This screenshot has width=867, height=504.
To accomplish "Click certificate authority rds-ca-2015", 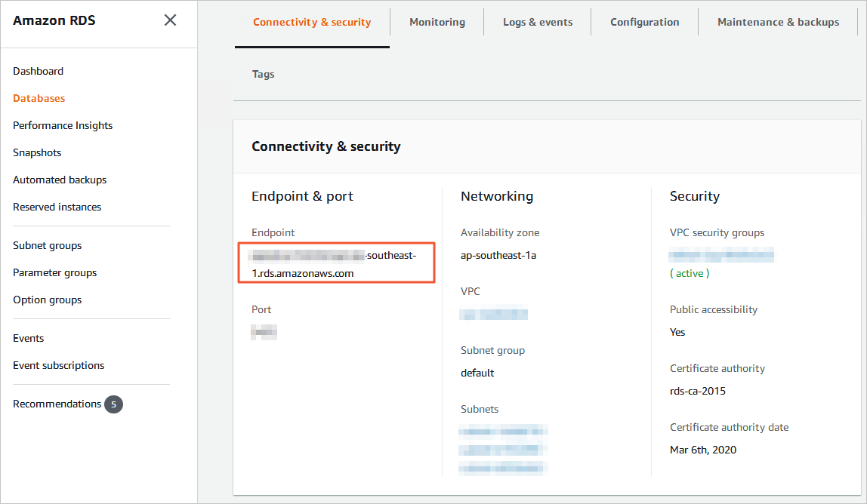I will 698,392.
